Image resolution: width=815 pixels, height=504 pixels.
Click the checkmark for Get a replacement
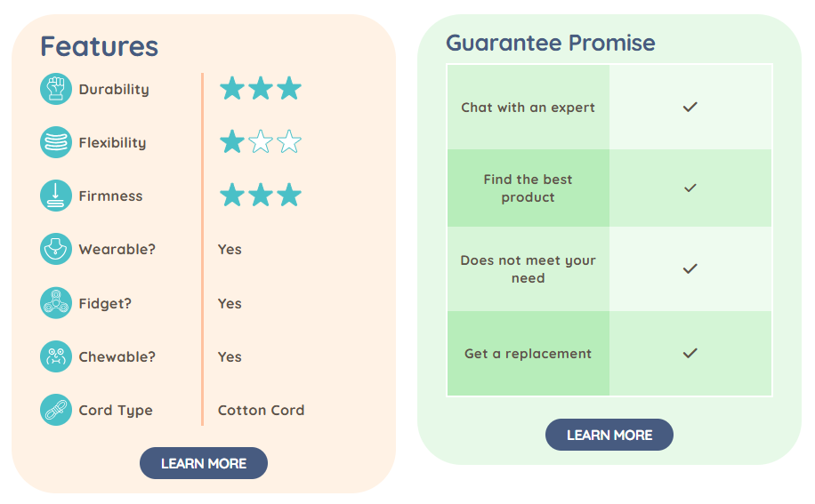pyautogui.click(x=690, y=353)
